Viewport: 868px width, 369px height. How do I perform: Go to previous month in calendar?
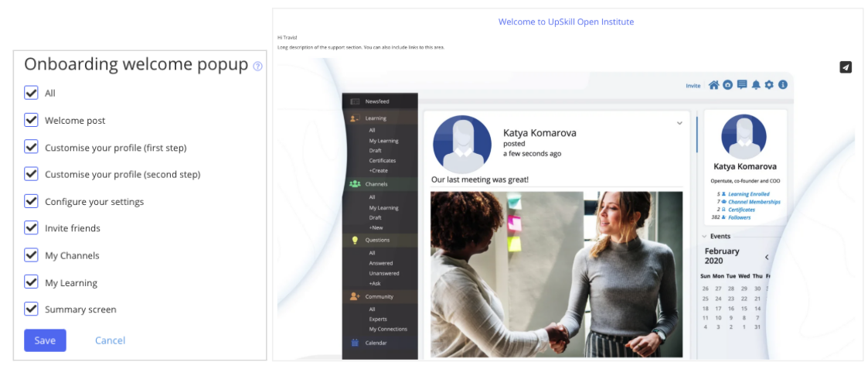[x=767, y=257]
